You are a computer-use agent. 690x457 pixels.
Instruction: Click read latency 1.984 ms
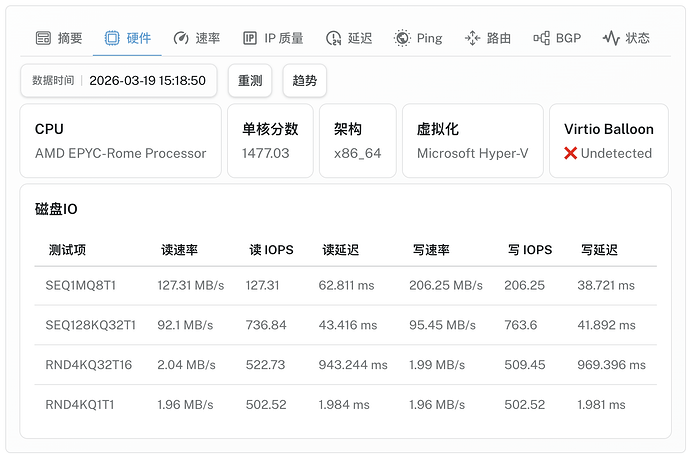pos(344,405)
